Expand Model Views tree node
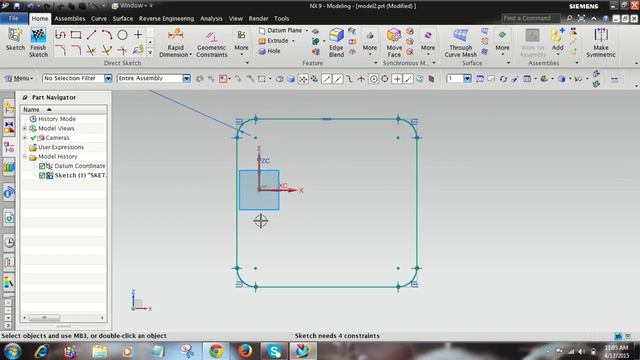 click(x=24, y=128)
